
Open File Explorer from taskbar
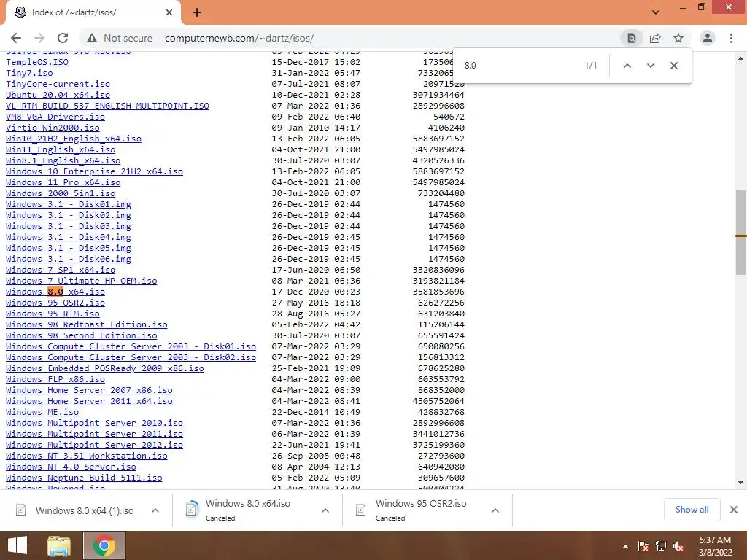59,545
